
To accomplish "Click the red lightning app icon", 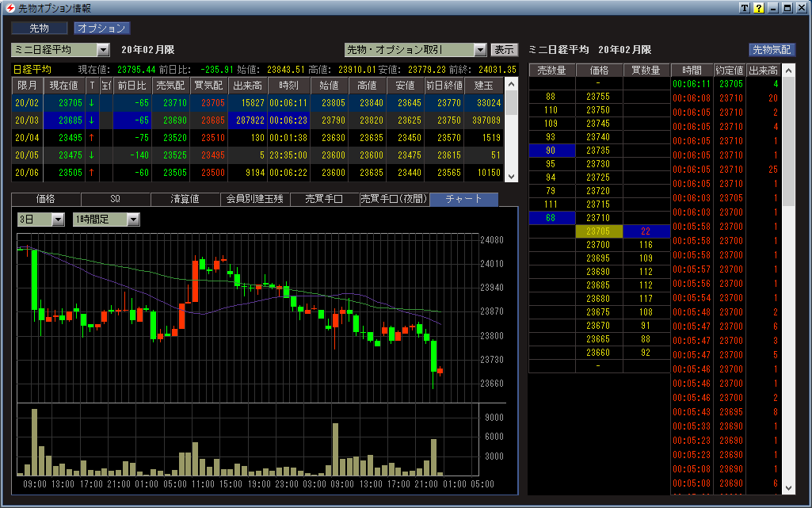I will [9, 8].
